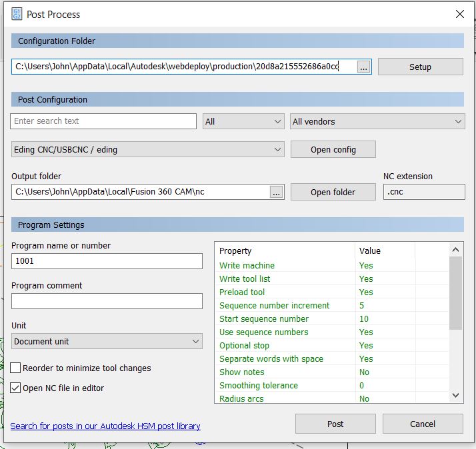Enable Reorder to minimize tool changes
The width and height of the screenshot is (476, 449).
[16, 368]
